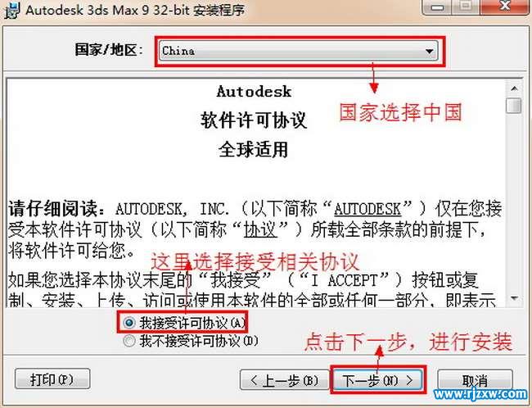Go back with 上一步(B) button

pos(284,380)
